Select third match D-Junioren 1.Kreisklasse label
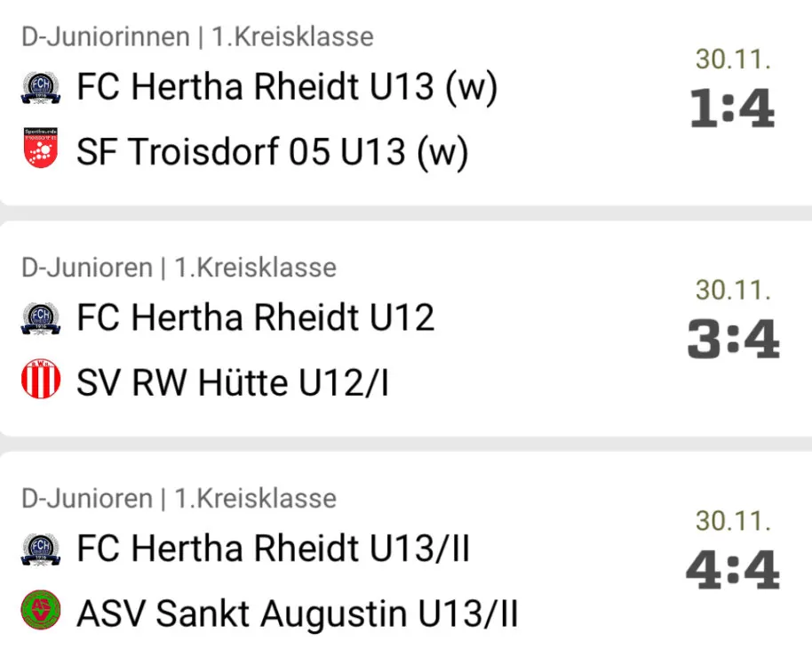This screenshot has width=812, height=649. tap(179, 499)
